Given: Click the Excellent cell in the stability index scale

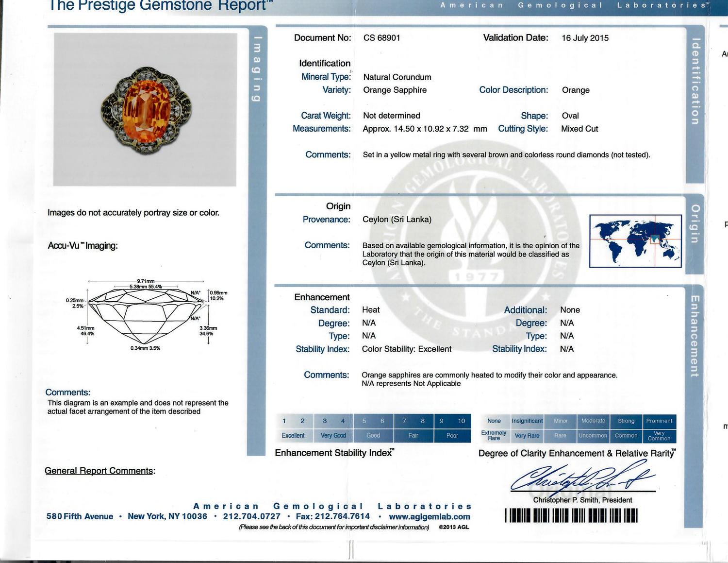Looking at the screenshot, I should (293, 436).
